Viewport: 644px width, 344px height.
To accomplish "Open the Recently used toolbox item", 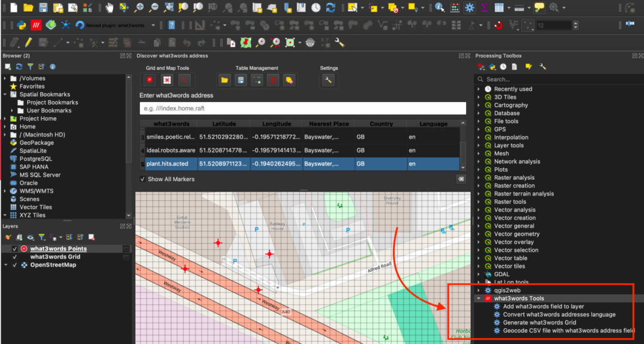I will pyautogui.click(x=513, y=89).
